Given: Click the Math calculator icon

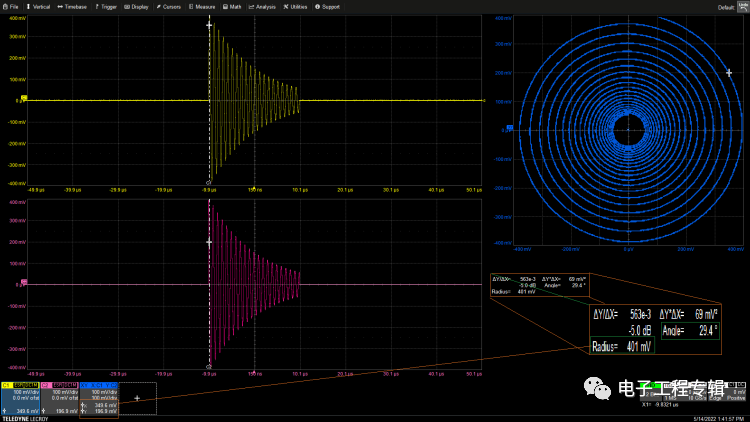Looking at the screenshot, I should click(x=225, y=7).
